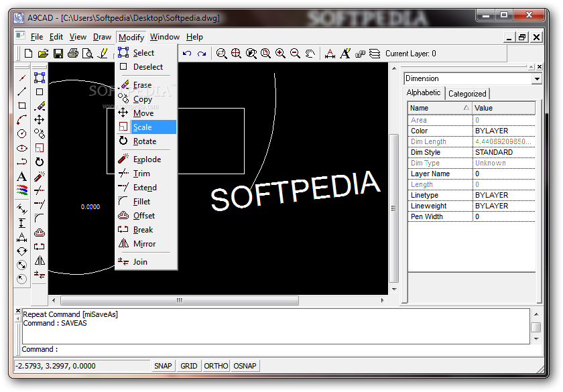Choose Join in the Modify menu

tap(147, 262)
